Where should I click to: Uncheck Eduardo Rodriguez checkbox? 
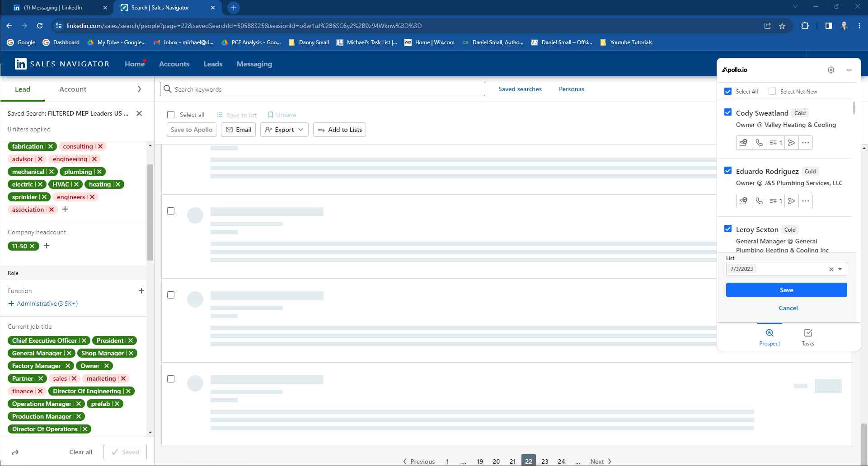click(728, 170)
